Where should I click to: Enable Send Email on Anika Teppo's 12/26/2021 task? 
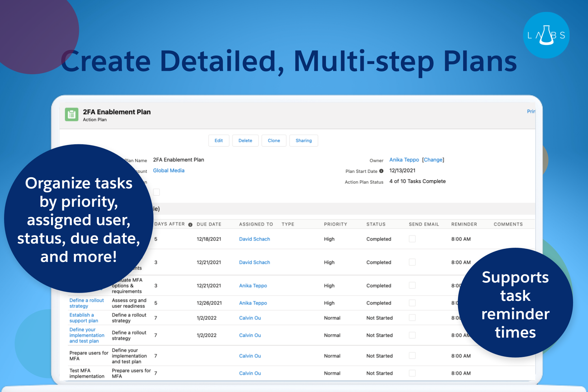(x=412, y=303)
